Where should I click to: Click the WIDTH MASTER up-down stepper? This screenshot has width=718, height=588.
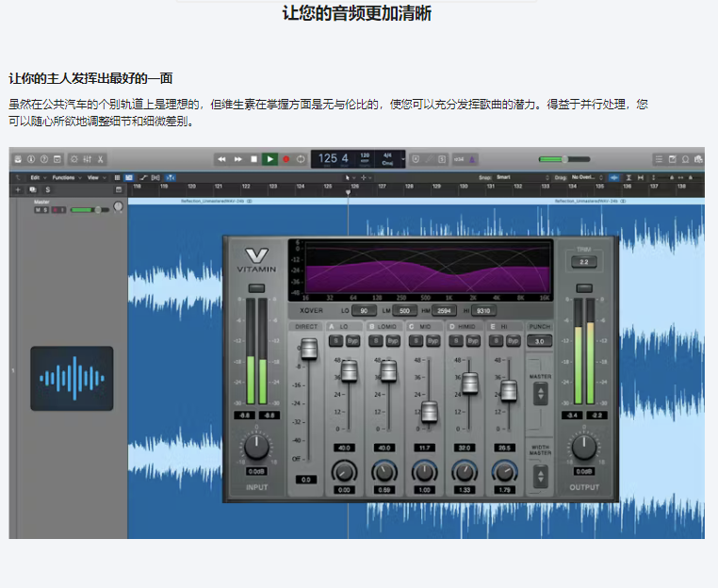coord(541,477)
